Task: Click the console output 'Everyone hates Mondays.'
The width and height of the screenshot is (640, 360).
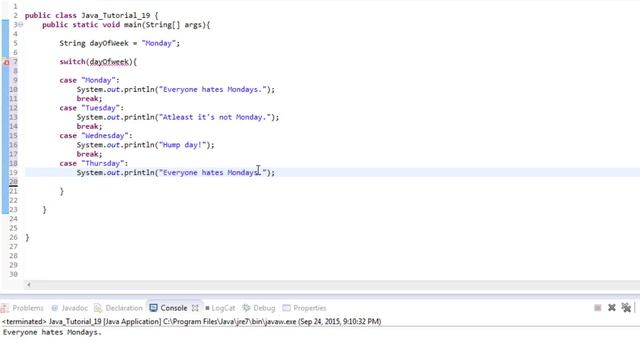Action: pyautogui.click(x=52, y=332)
